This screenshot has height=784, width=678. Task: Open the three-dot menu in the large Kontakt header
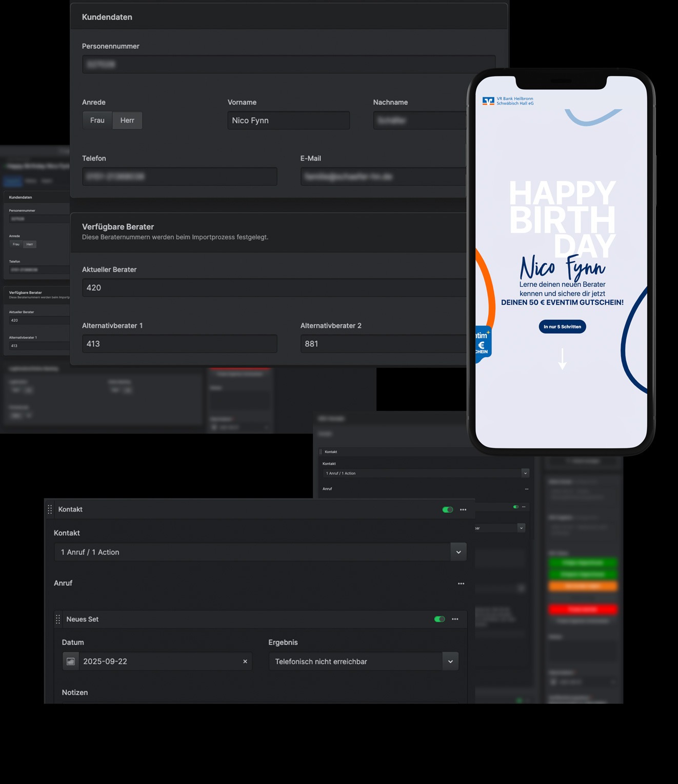click(463, 509)
